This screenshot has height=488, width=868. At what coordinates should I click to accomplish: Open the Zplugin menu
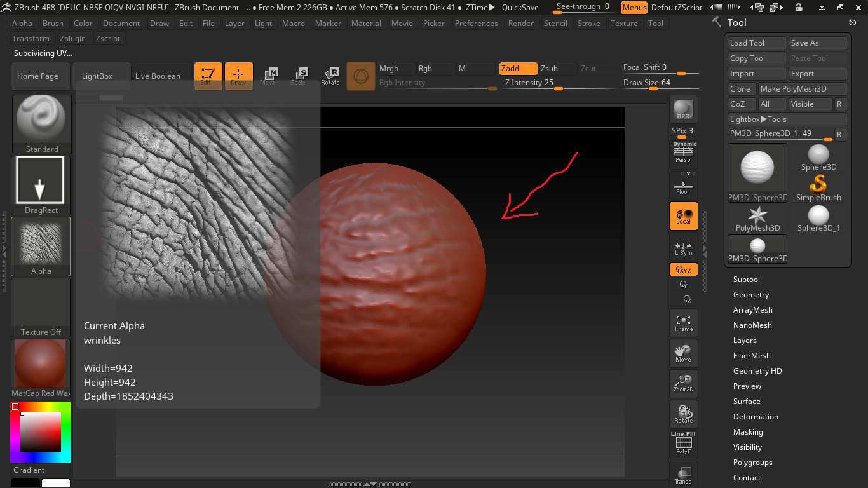pos(73,38)
